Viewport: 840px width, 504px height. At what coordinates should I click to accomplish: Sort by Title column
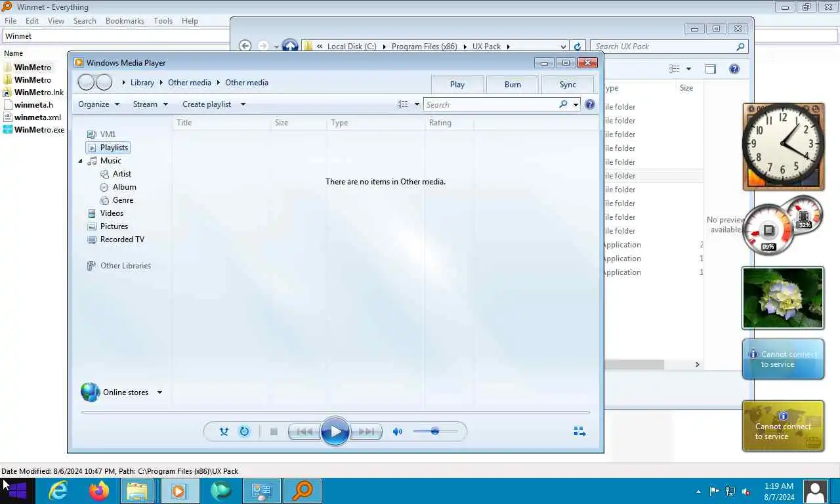click(222, 123)
